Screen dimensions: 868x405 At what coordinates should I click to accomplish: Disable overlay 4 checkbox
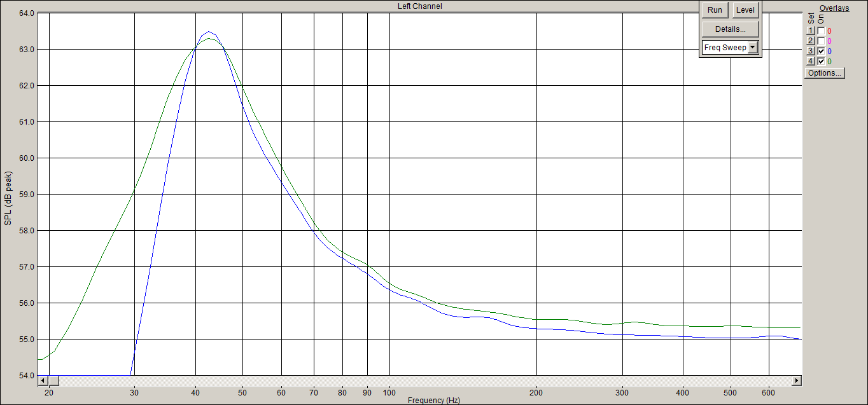coord(821,61)
